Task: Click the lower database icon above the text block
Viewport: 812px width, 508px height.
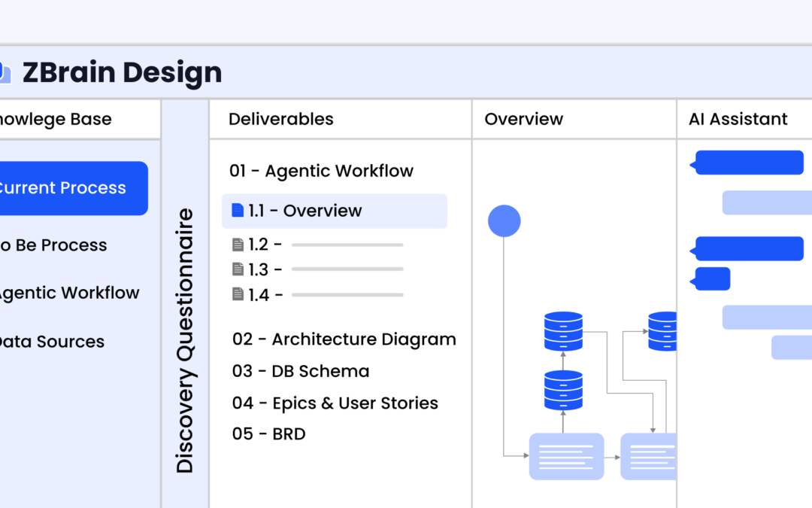Action: coord(563,391)
